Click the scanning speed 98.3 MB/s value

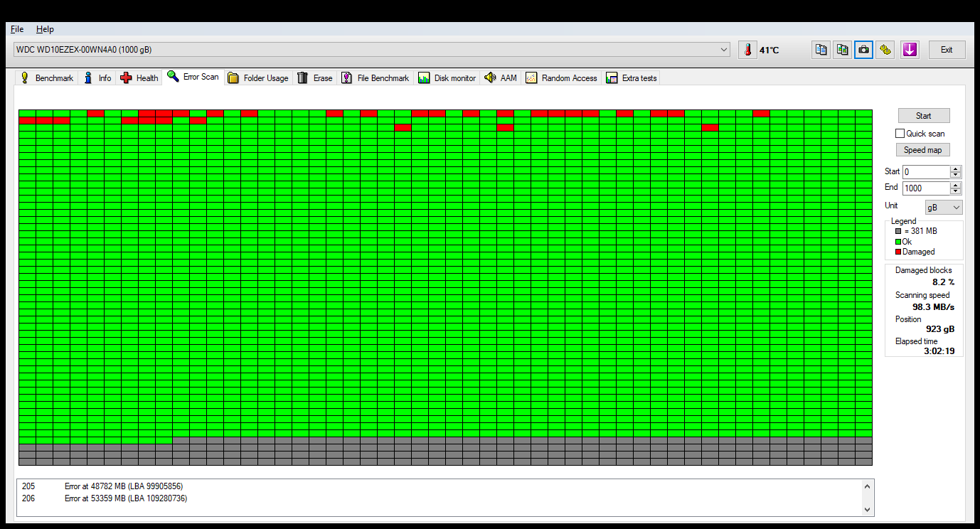click(933, 307)
